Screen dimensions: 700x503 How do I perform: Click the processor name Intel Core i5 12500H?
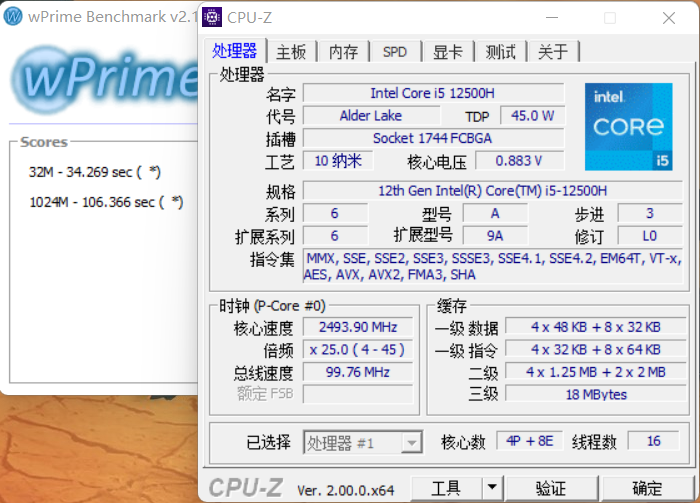(433, 93)
